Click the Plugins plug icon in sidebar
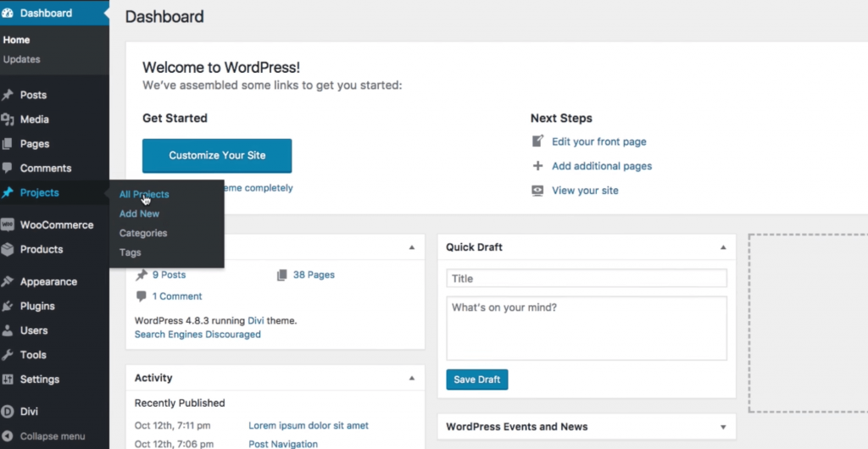Screen dimensions: 868x449 pyautogui.click(x=7, y=306)
